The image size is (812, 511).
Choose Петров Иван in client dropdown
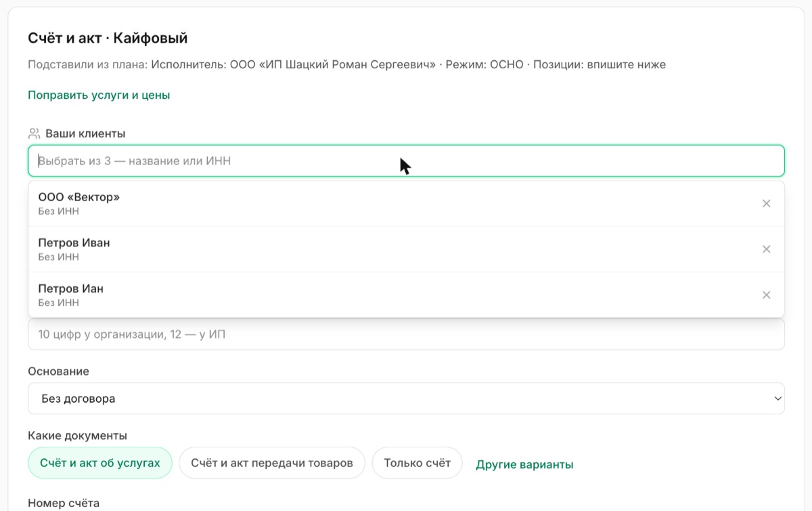point(406,249)
